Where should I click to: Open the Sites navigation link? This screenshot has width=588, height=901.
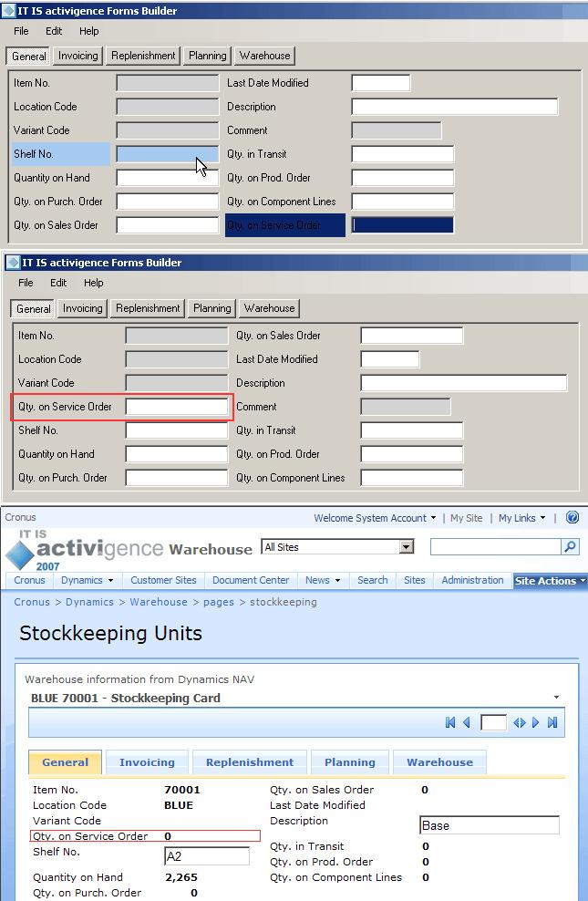415,580
